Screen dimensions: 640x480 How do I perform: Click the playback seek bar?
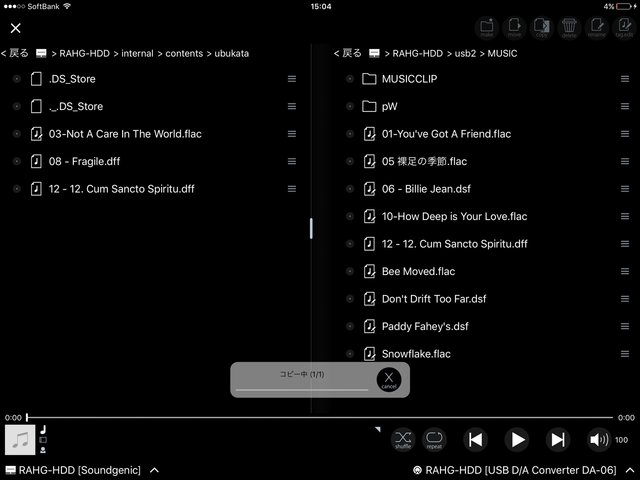(320, 417)
